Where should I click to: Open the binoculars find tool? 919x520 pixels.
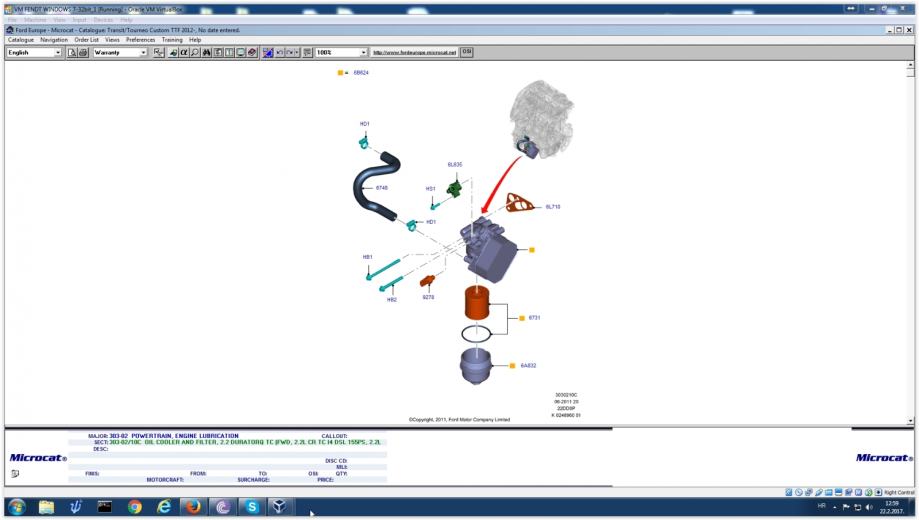click(x=206, y=53)
